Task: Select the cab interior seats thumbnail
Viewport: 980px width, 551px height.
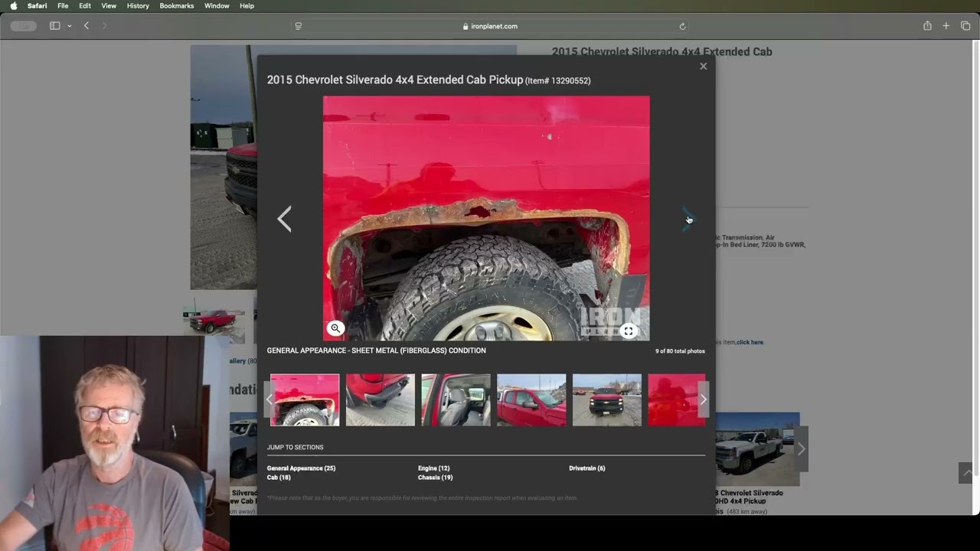Action: [456, 399]
